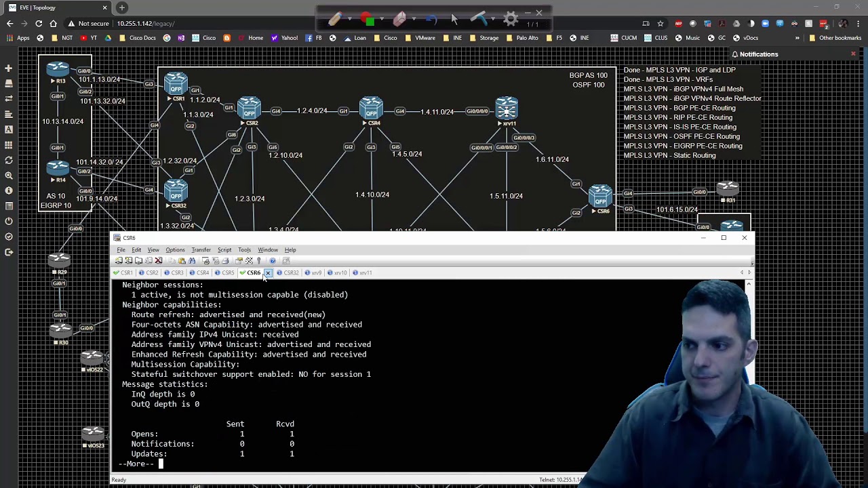Click the CSR2 router node in topology
Viewport: 868px width, 488px height.
tap(249, 110)
